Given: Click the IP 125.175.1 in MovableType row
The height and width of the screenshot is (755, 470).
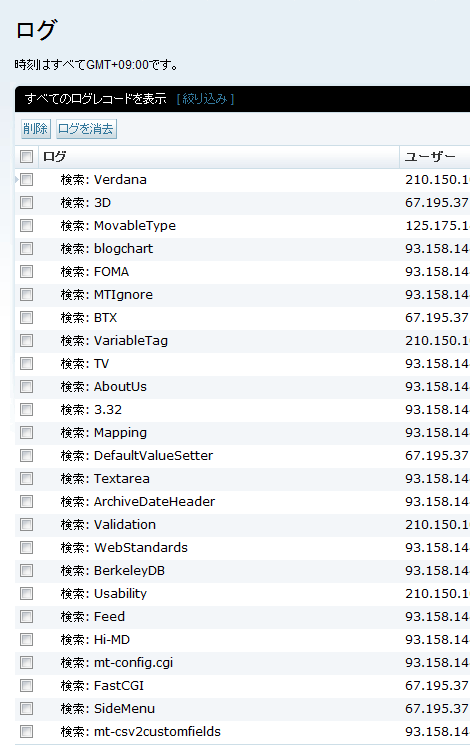Looking at the screenshot, I should tap(437, 226).
